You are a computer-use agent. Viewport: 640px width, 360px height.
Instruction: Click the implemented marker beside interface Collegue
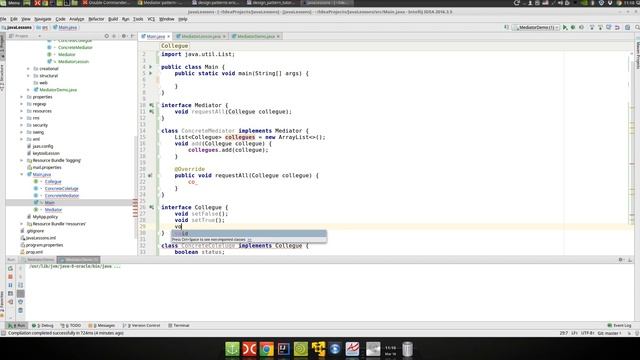pyautogui.click(x=151, y=207)
